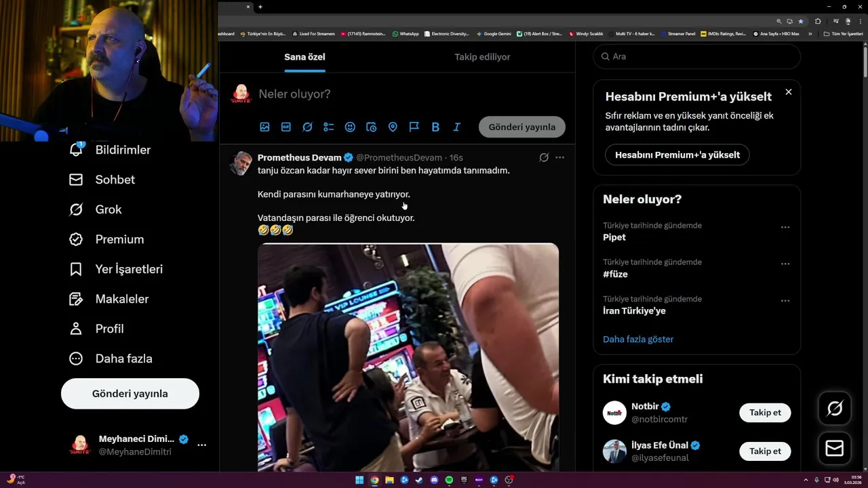Open Streamer Panel bookmark

[677, 33]
